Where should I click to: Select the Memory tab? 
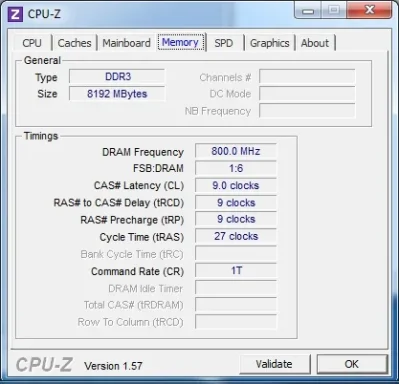pos(181,42)
